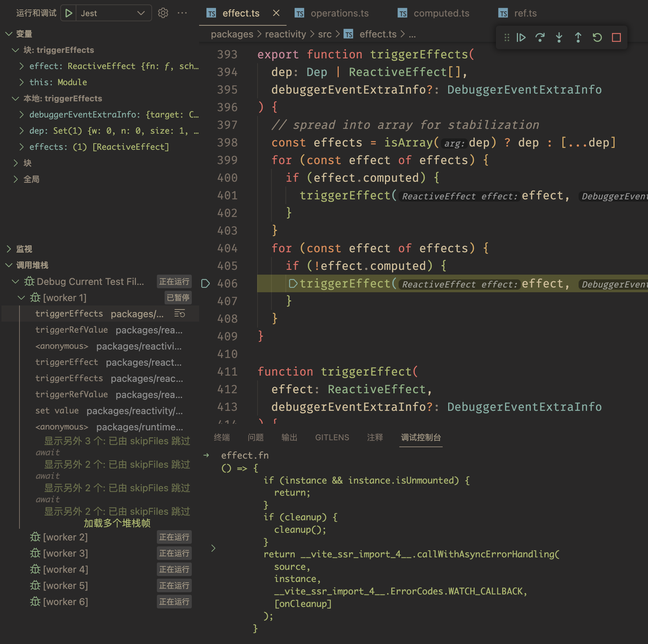Expand the 监视 watch section
Screen dimensions: 648x644
[x=9, y=249]
